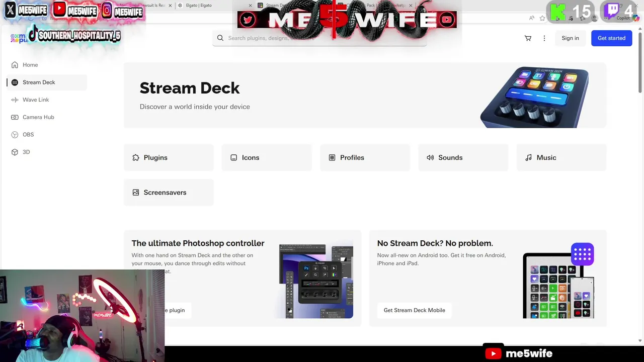This screenshot has height=362, width=644.
Task: Click the Home house icon
Action: [x=15, y=65]
